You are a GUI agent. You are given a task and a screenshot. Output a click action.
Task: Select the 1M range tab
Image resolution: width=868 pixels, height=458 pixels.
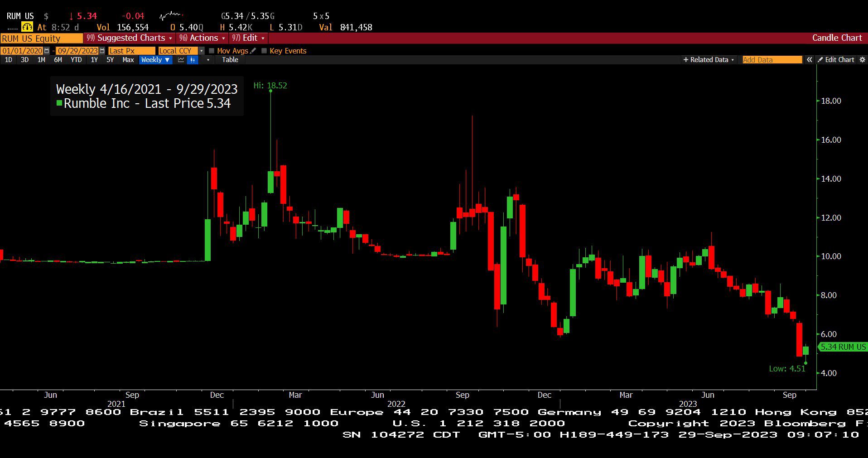[x=41, y=60]
